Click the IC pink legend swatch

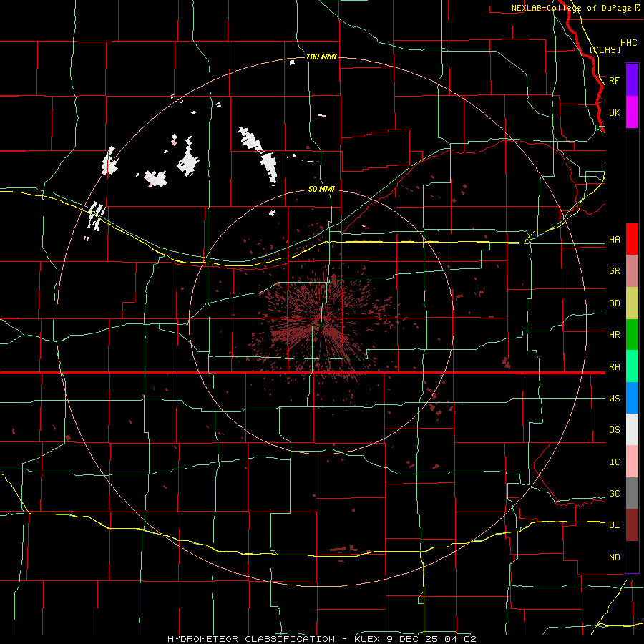point(632,462)
